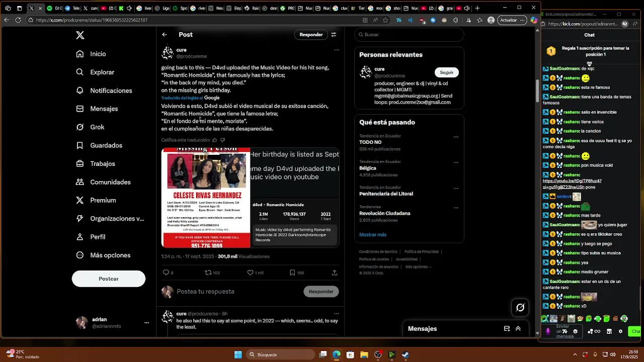Open more options on cure's reply post
Image resolution: width=644 pixels, height=362 pixels.
pyautogui.click(x=337, y=314)
